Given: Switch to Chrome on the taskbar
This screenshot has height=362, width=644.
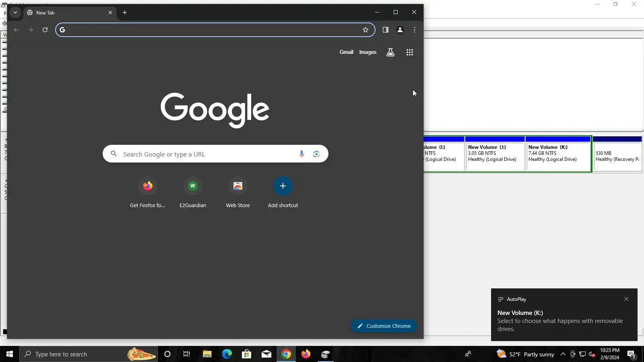Looking at the screenshot, I should coord(286,354).
